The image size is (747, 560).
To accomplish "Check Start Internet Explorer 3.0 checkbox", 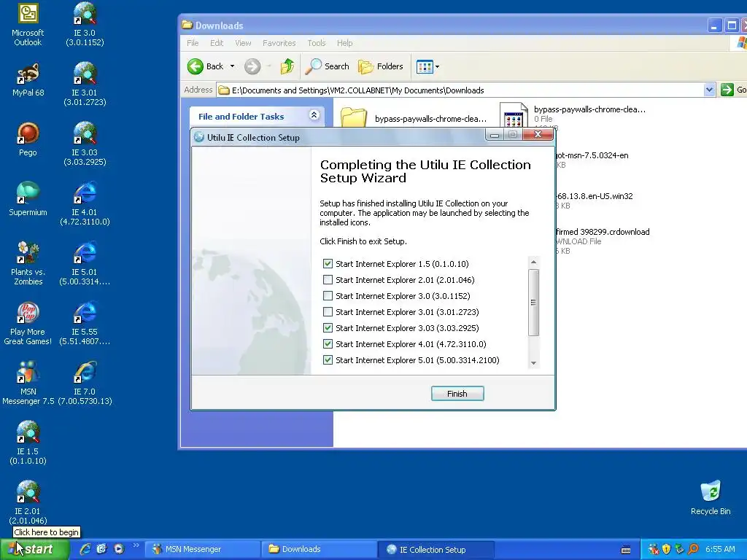I will [328, 296].
